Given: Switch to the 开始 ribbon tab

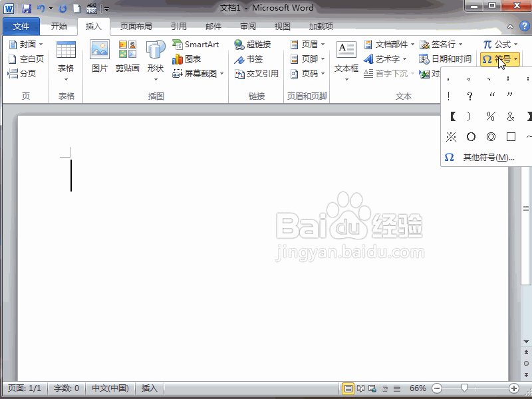Looking at the screenshot, I should tap(59, 26).
